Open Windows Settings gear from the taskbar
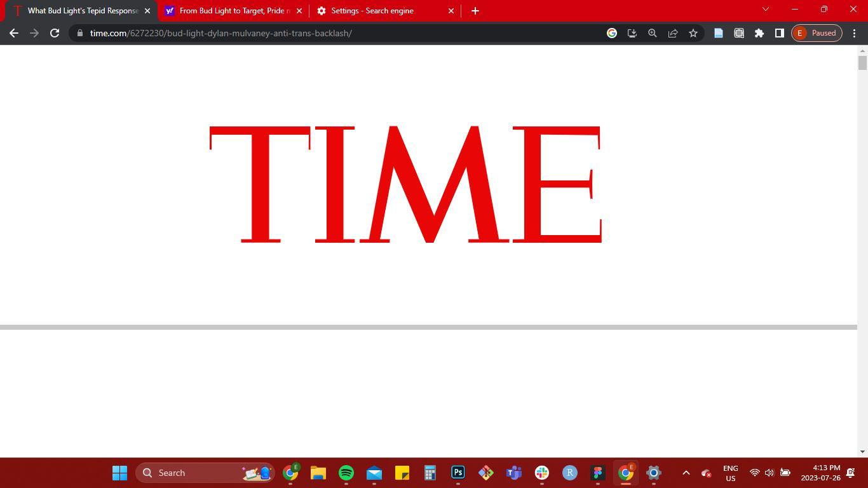868x488 pixels. (x=654, y=473)
